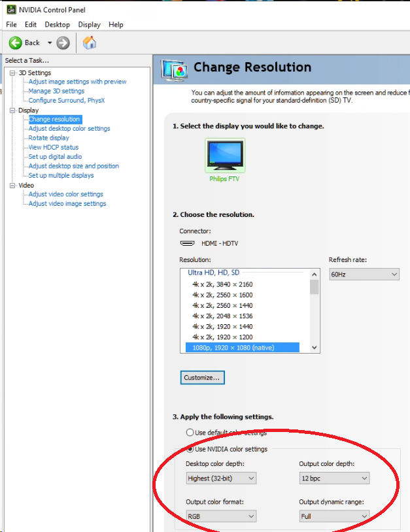Open Adjust desktop size and position
The width and height of the screenshot is (410, 532).
[x=74, y=166]
